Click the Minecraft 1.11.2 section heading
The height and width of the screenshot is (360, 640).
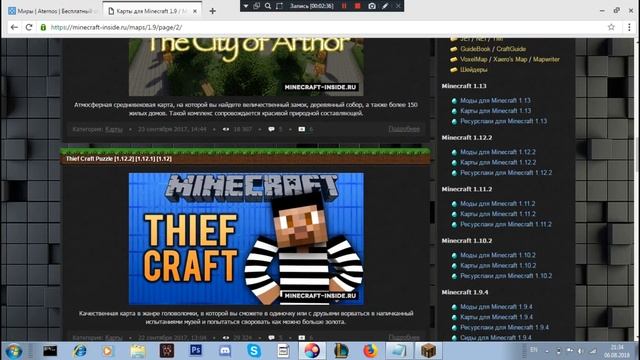pos(467,189)
